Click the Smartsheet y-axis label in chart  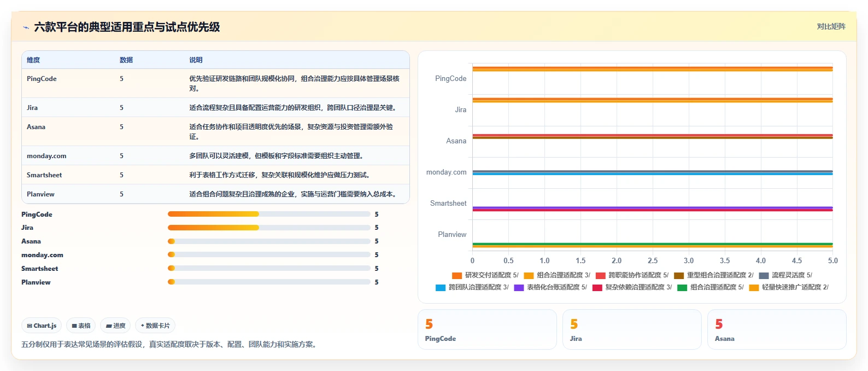point(448,204)
